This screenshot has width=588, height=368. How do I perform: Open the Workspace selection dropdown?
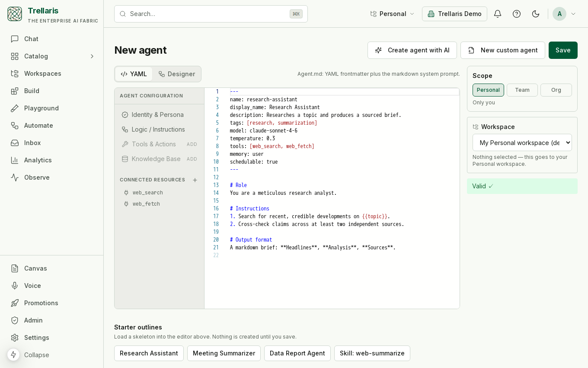pyautogui.click(x=522, y=142)
